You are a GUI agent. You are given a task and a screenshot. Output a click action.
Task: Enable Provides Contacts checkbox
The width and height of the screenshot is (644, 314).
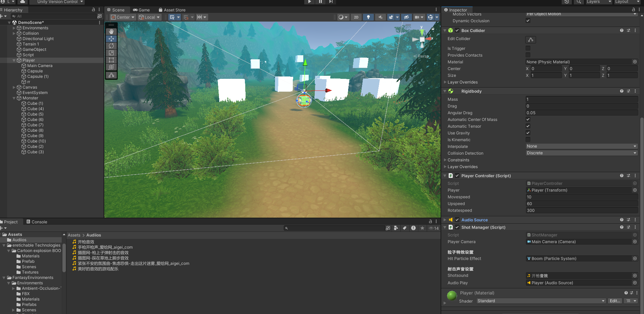[x=528, y=55]
